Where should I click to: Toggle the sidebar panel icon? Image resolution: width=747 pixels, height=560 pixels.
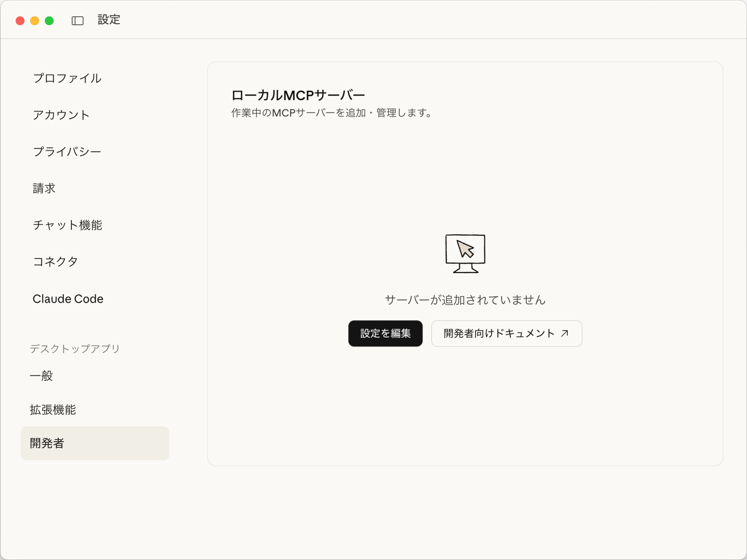[x=77, y=21]
